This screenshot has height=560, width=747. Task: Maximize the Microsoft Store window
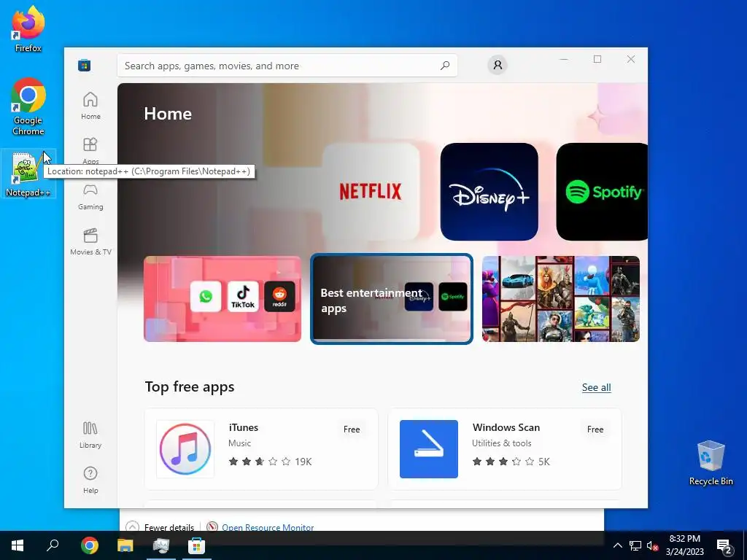tap(597, 59)
